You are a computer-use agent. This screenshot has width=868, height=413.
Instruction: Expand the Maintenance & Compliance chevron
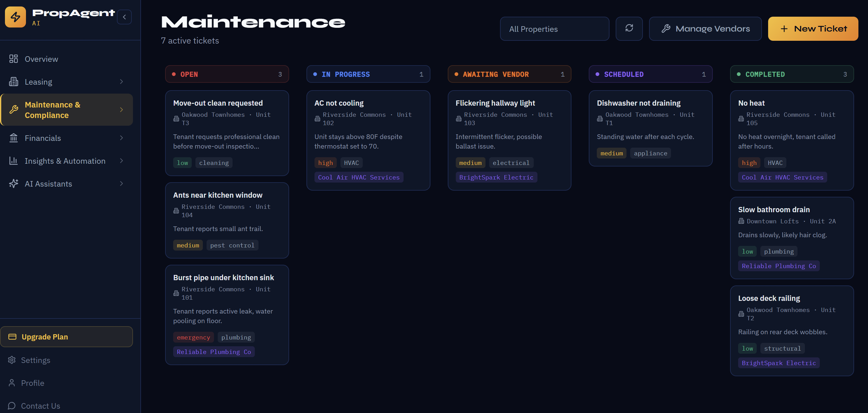point(121,110)
